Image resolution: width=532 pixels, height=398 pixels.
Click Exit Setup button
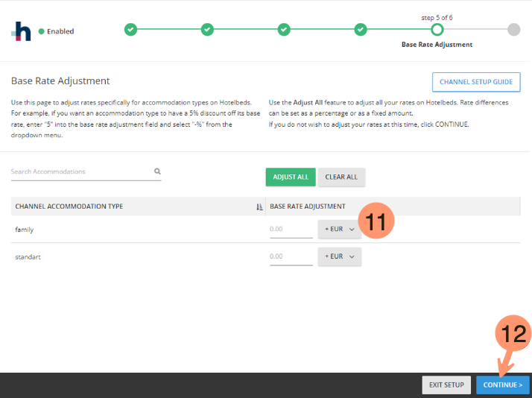point(446,385)
